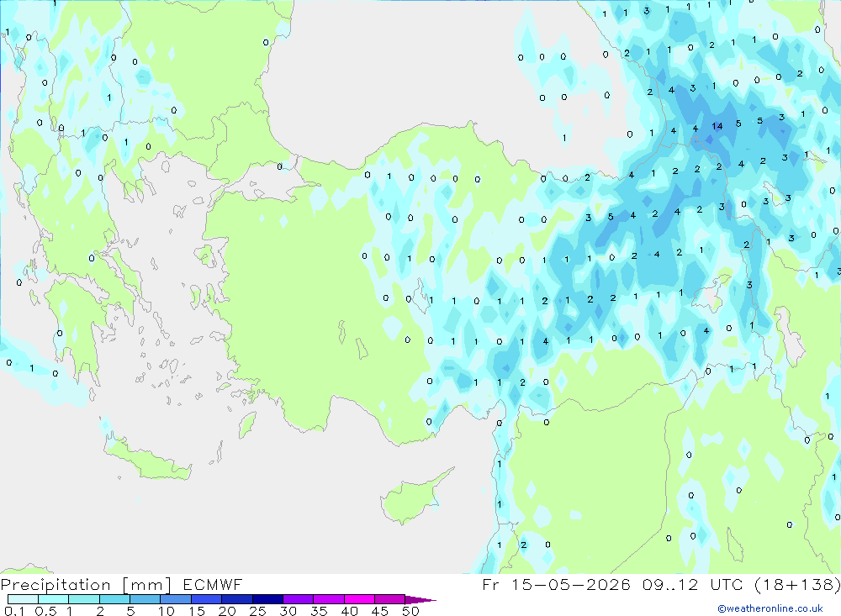This screenshot has width=841, height=616.
Task: Click the "14" precipitation value on map
Action: click(x=717, y=126)
